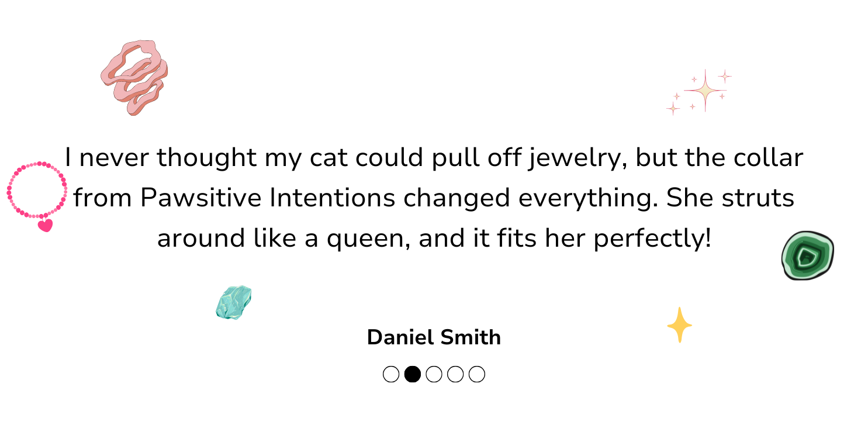Click the words "Pawsitive Intentions" in review

pyautogui.click(x=268, y=198)
